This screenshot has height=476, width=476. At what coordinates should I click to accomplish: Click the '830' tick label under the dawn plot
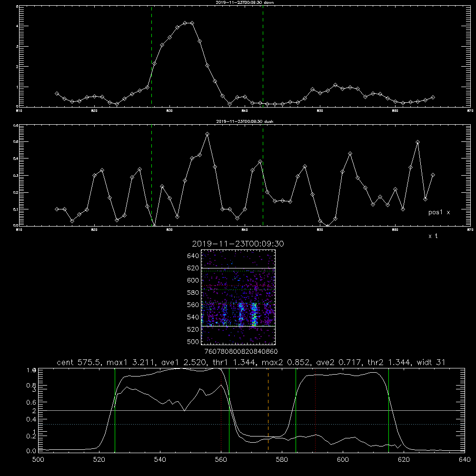click(169, 111)
